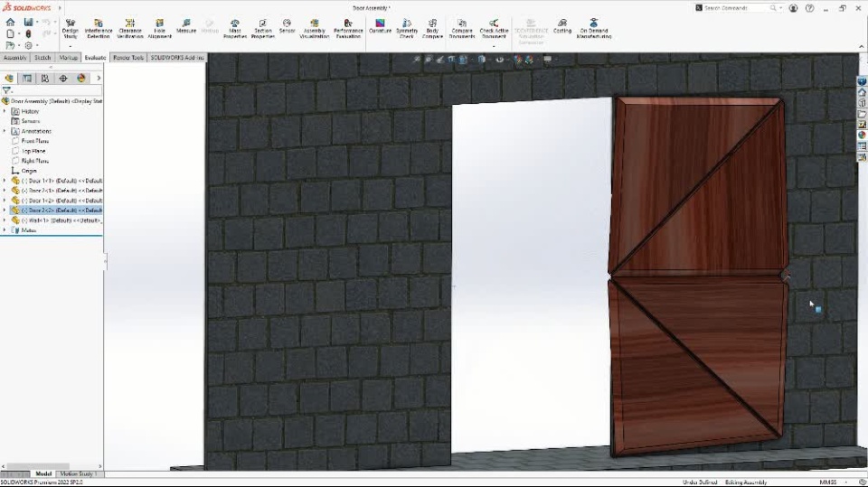Open On Demand Manufacturing
The height and width of the screenshot is (487, 868).
coord(593,28)
